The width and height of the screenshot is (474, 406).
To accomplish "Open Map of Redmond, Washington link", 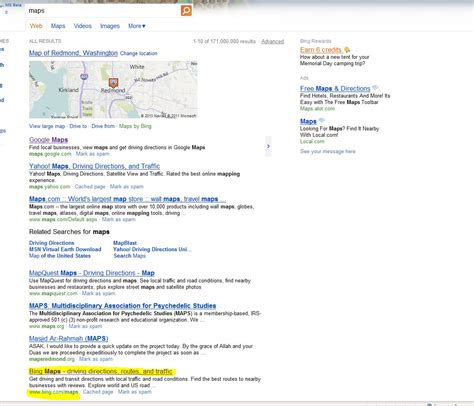I will click(73, 53).
